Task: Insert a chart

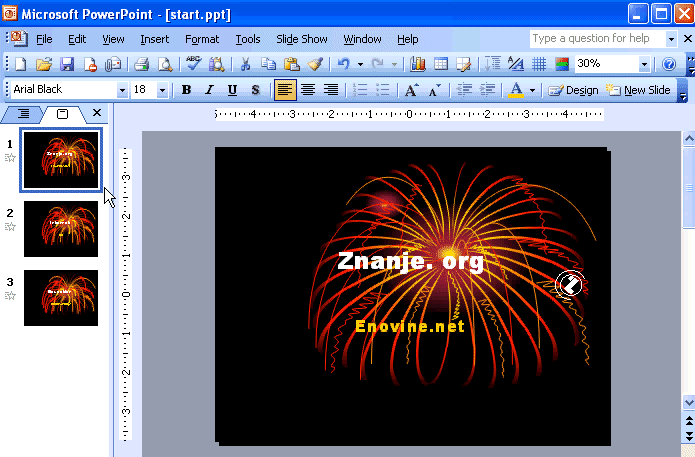Action: (x=418, y=64)
